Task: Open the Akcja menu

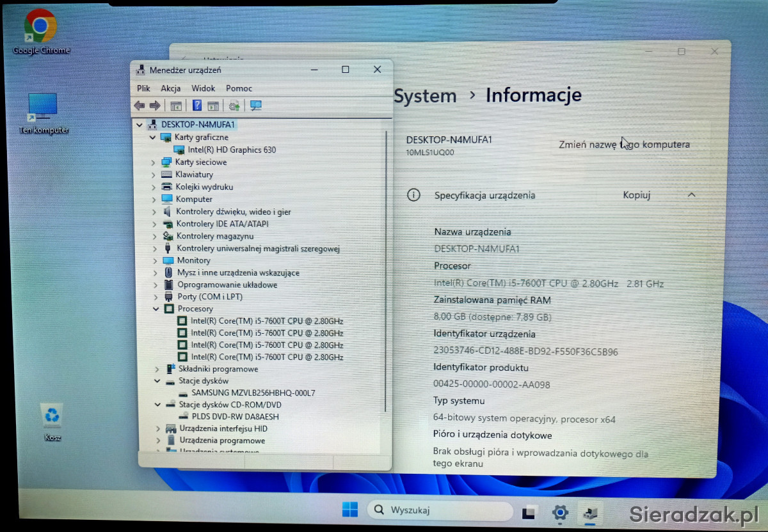Action: coord(170,88)
